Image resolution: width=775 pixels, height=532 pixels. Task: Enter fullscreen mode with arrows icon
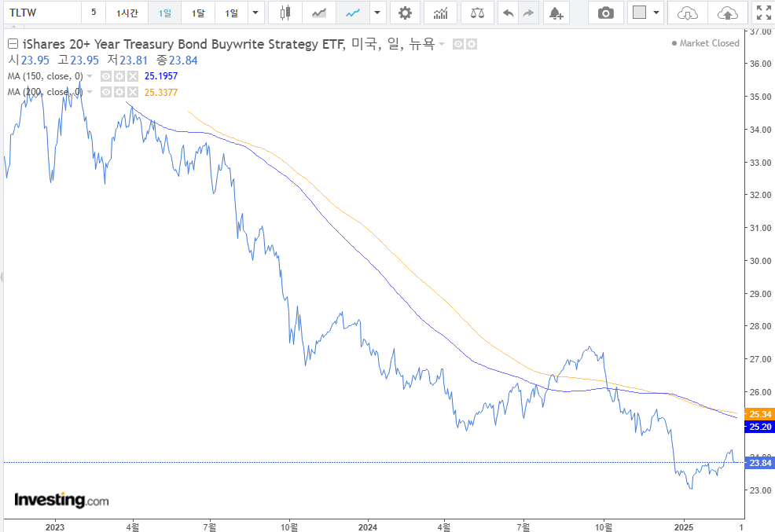764,13
